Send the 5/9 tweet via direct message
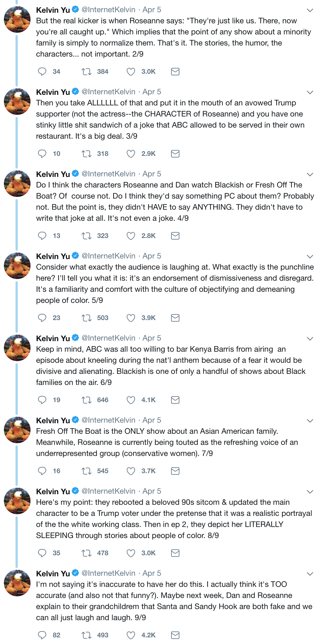 coord(175,318)
